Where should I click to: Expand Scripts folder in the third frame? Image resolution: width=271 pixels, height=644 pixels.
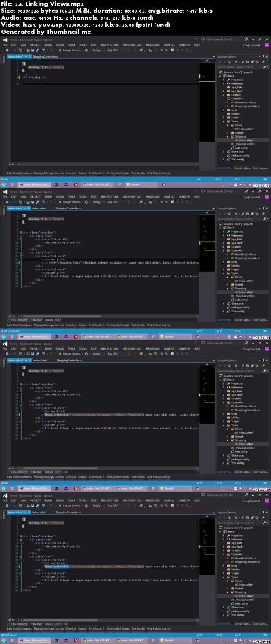tap(224, 421)
